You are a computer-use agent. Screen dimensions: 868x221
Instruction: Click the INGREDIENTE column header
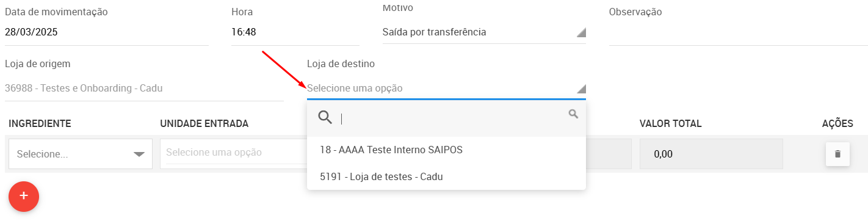pyautogui.click(x=40, y=123)
